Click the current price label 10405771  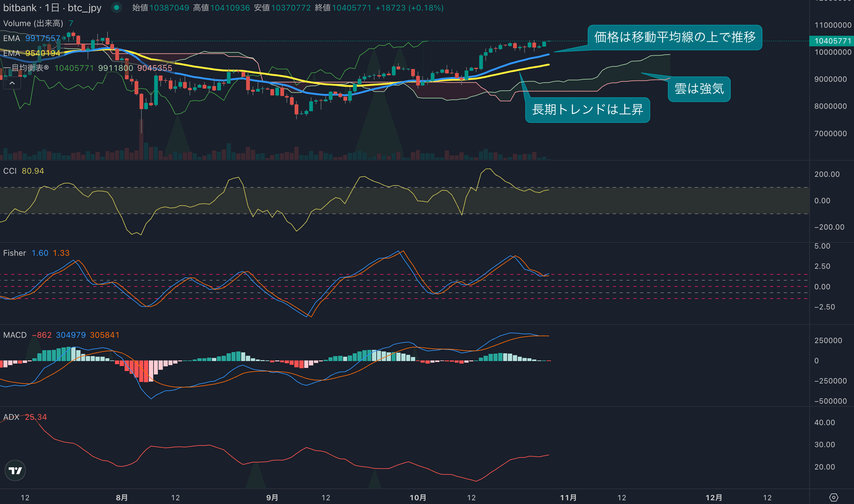pyautogui.click(x=832, y=41)
